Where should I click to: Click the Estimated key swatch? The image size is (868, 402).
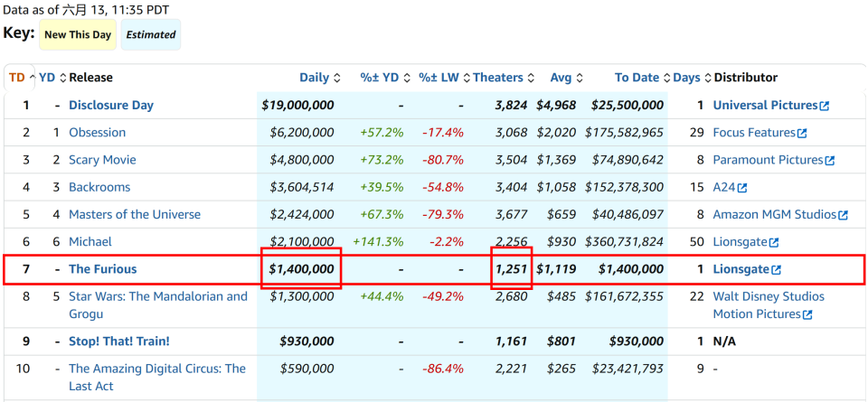coord(151,35)
